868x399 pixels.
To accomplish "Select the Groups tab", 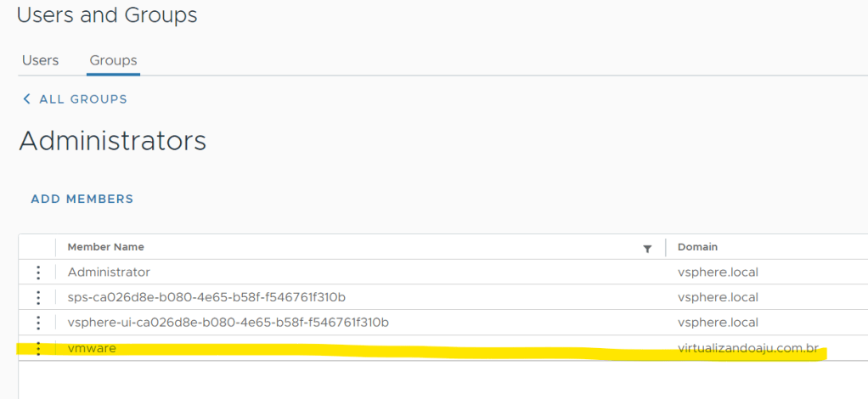I will pos(113,60).
